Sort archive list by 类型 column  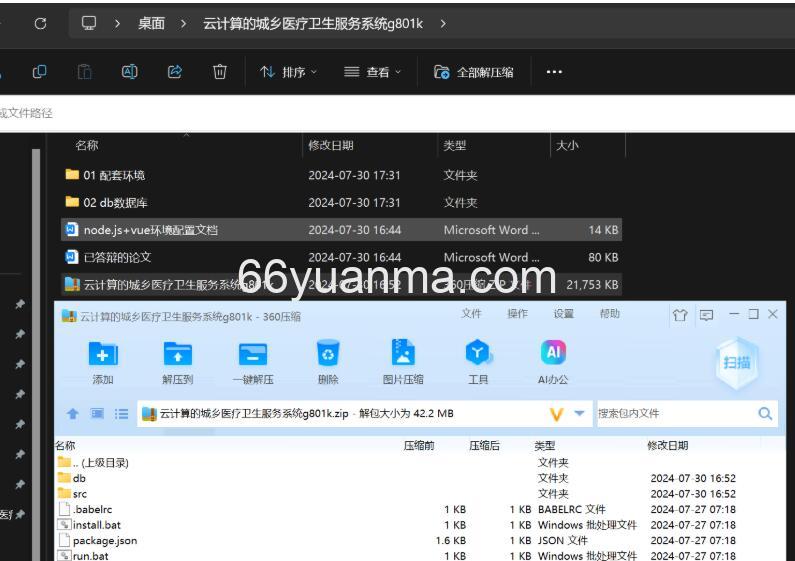click(545, 446)
